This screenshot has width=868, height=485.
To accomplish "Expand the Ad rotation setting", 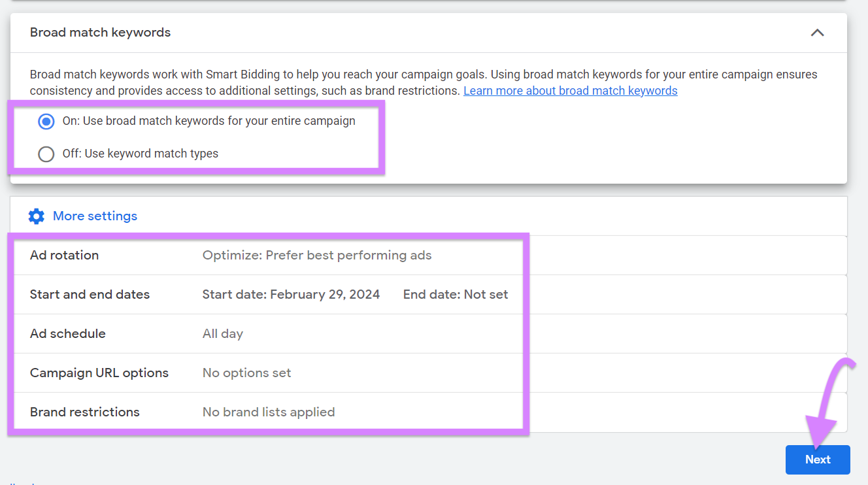I will pos(64,255).
